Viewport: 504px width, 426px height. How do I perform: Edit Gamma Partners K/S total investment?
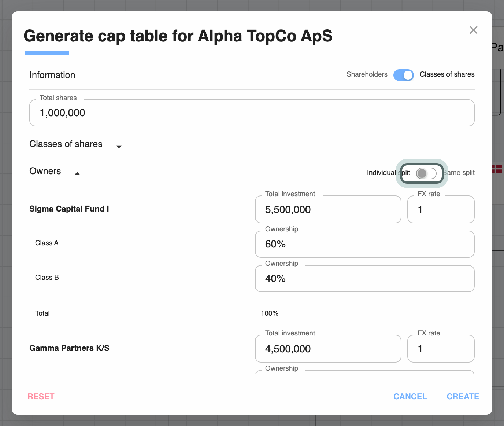(328, 349)
